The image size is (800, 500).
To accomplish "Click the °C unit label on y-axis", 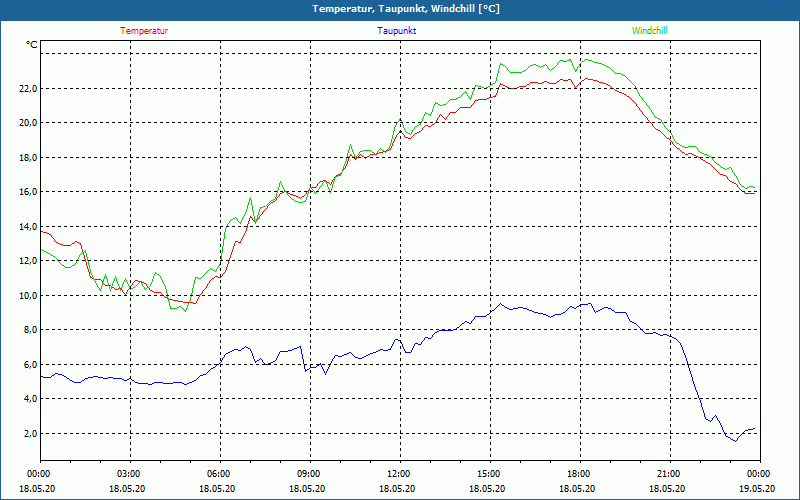I will point(32,45).
